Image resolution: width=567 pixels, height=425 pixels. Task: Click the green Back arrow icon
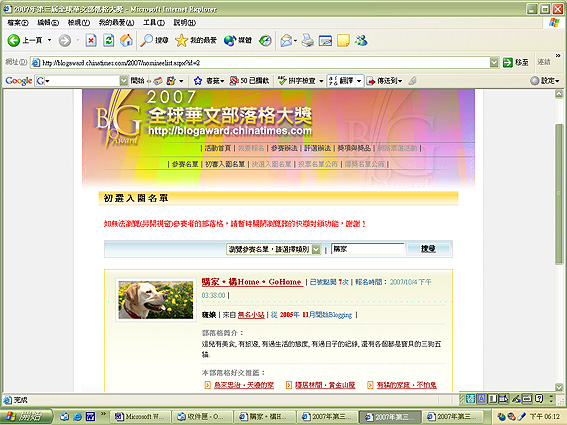(x=14, y=40)
